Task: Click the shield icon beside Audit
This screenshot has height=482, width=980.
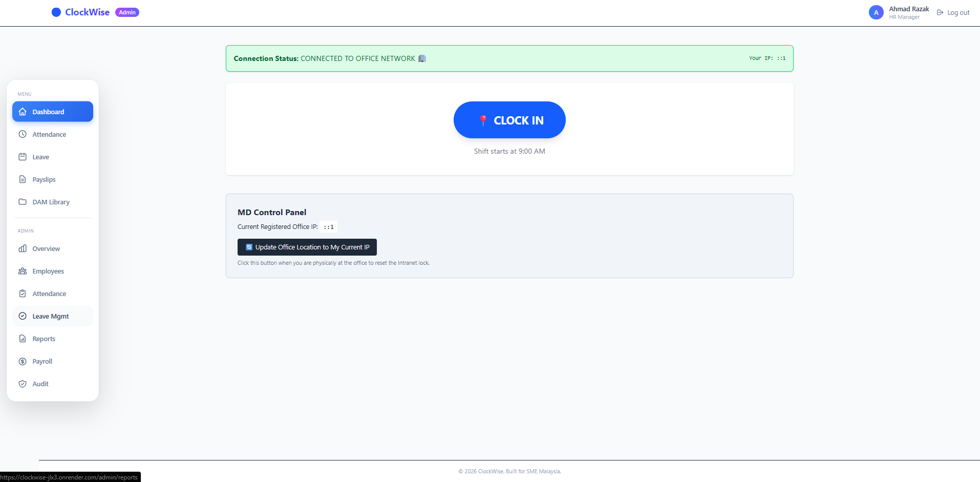Action: pos(23,384)
